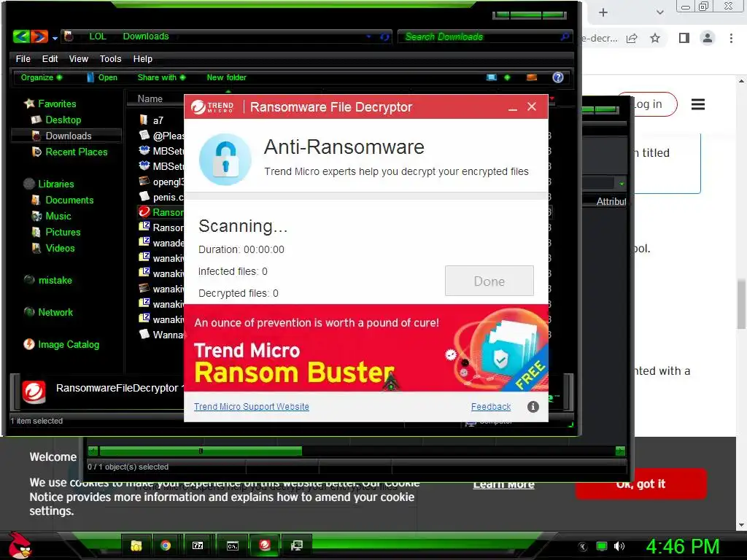Open the Documents library
The width and height of the screenshot is (747, 560).
(69, 200)
